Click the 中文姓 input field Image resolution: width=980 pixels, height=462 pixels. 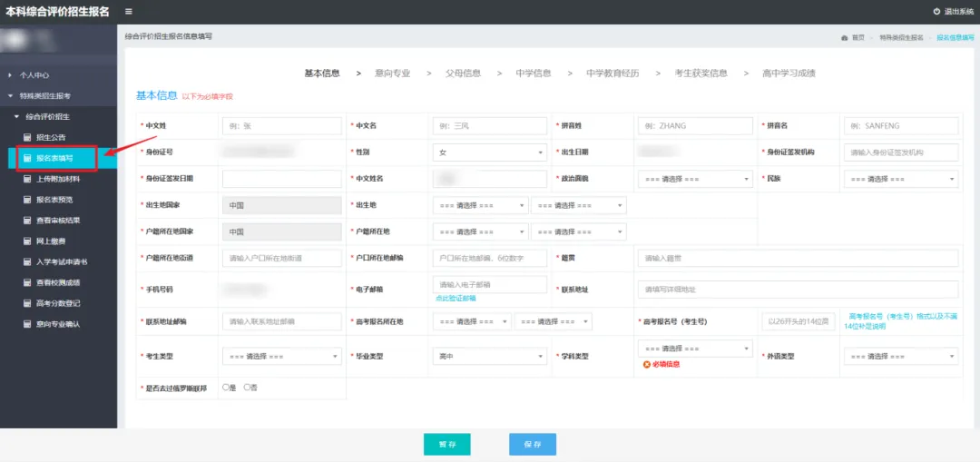282,125
